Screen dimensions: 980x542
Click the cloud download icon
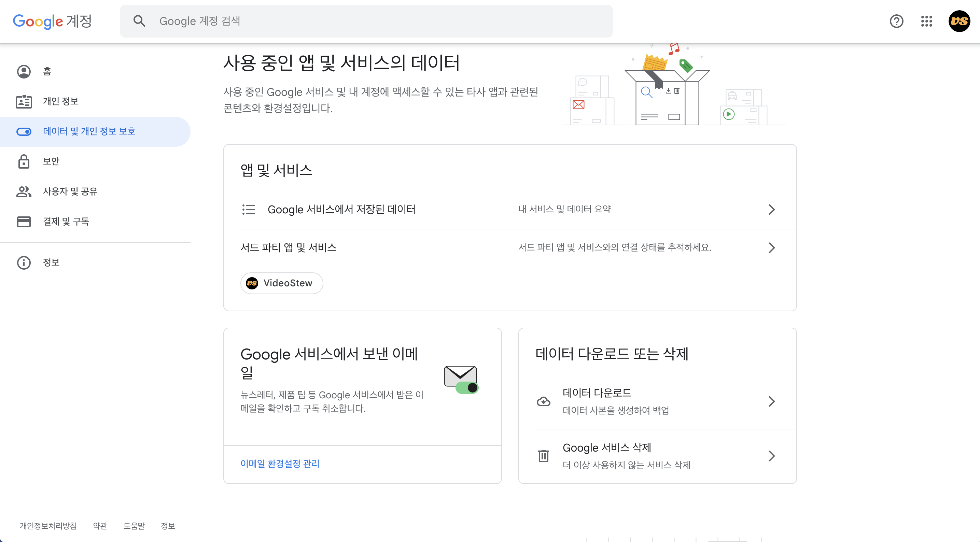tap(543, 401)
